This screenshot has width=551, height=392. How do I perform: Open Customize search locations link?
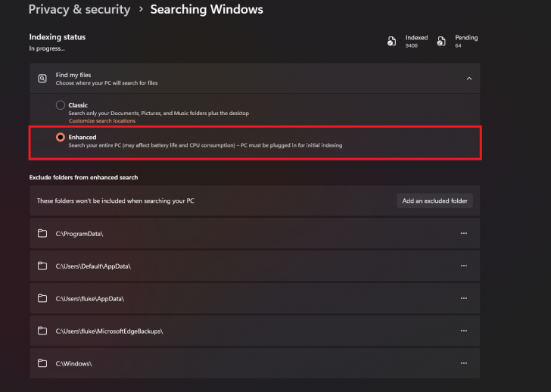[102, 121]
